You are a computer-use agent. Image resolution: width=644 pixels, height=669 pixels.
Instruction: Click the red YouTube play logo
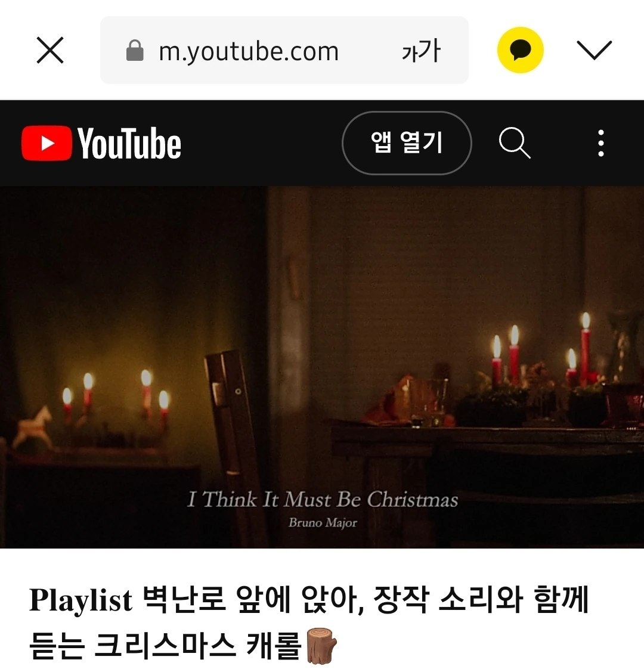click(x=47, y=143)
